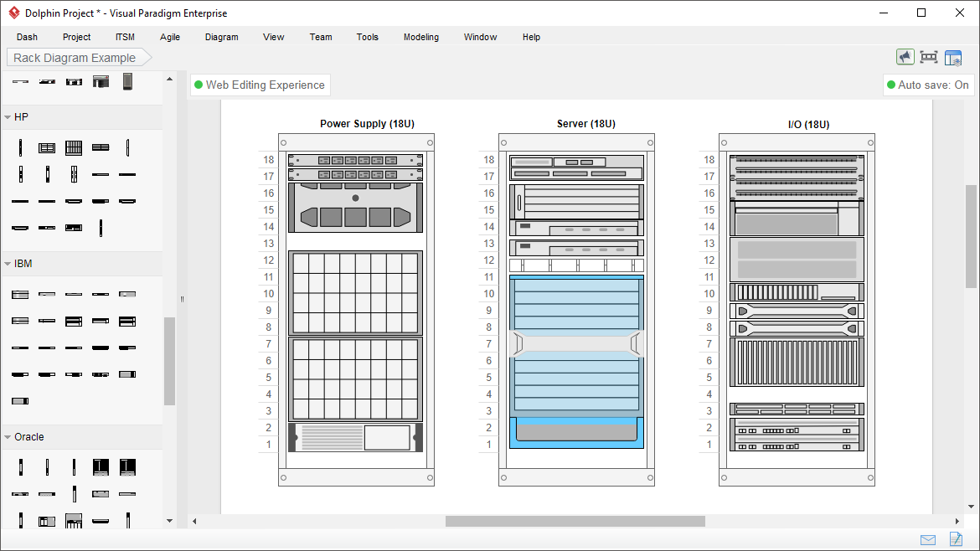Open the note document icon in status bar
This screenshot has height=551, width=980.
click(956, 538)
